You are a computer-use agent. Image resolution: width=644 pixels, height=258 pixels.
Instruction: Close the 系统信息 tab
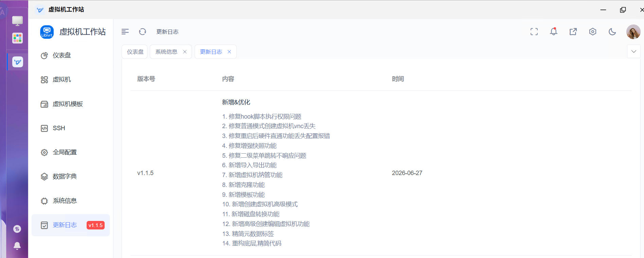point(185,52)
